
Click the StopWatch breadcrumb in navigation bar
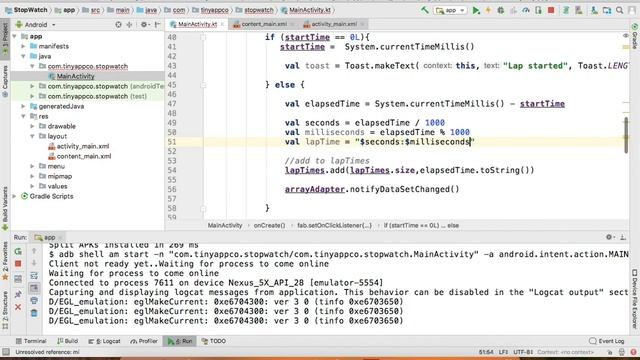pos(26,10)
